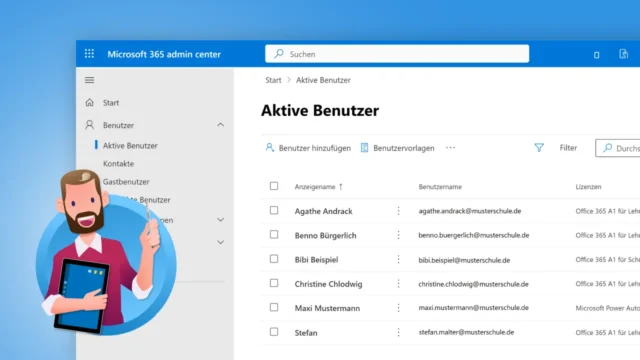Open user Agathe Andrack
Image resolution: width=640 pixels, height=360 pixels.
[x=323, y=211]
